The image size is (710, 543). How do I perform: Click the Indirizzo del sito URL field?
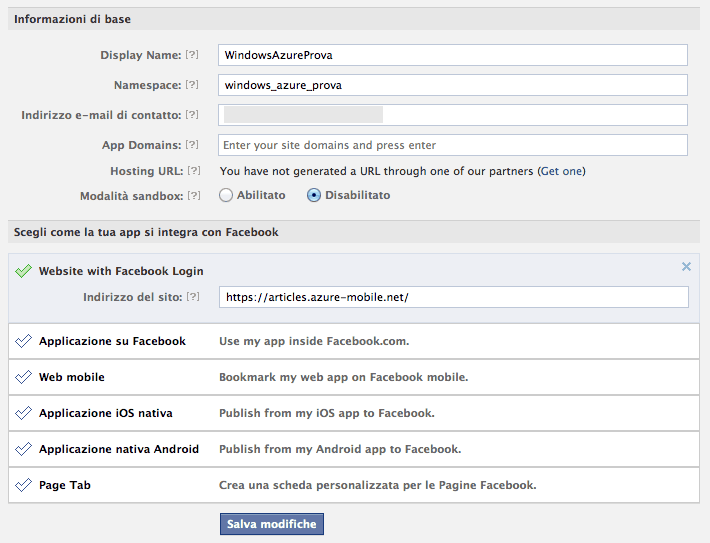point(454,297)
